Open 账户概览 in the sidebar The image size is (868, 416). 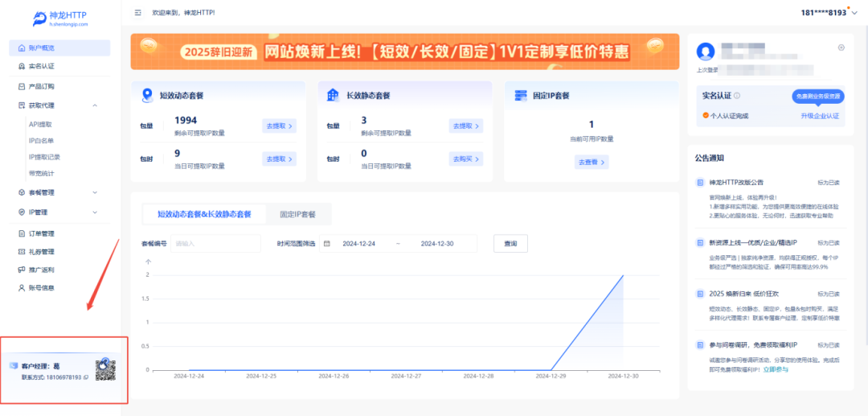pos(59,47)
